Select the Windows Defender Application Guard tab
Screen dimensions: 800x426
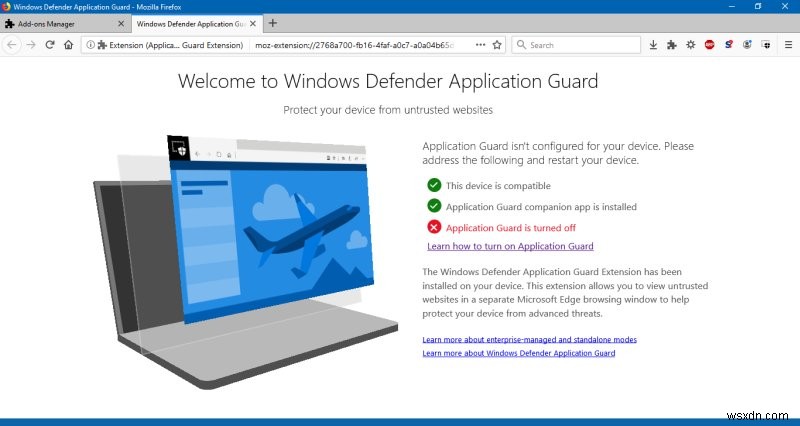click(x=197, y=23)
